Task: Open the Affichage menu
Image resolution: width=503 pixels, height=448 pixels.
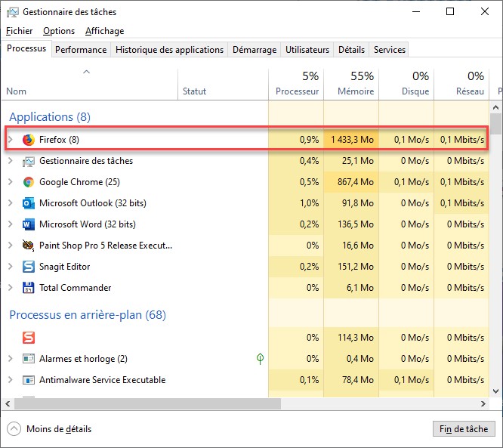Action: coord(104,31)
